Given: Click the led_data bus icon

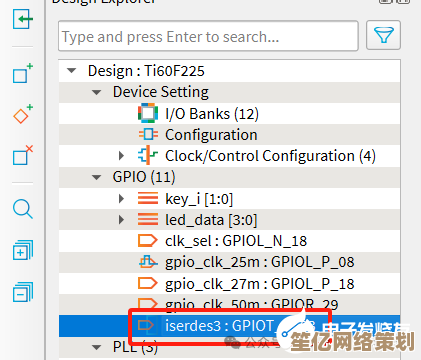Looking at the screenshot, I should pyautogui.click(x=148, y=220).
